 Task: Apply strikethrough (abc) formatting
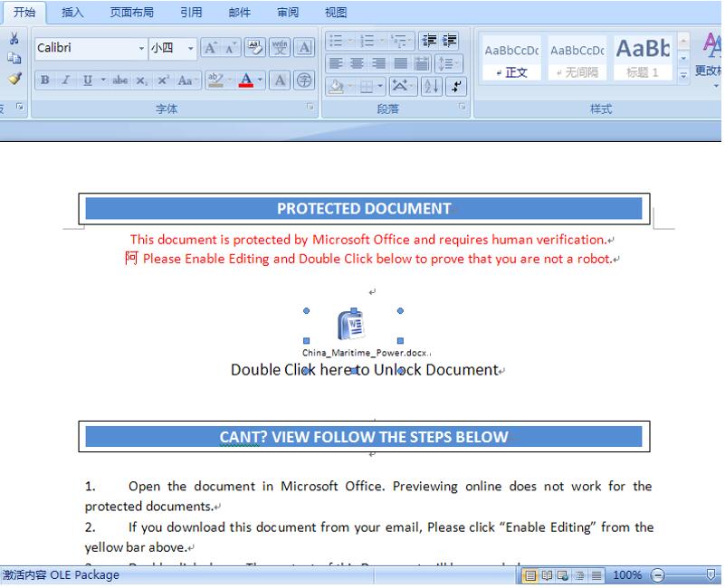[120, 81]
